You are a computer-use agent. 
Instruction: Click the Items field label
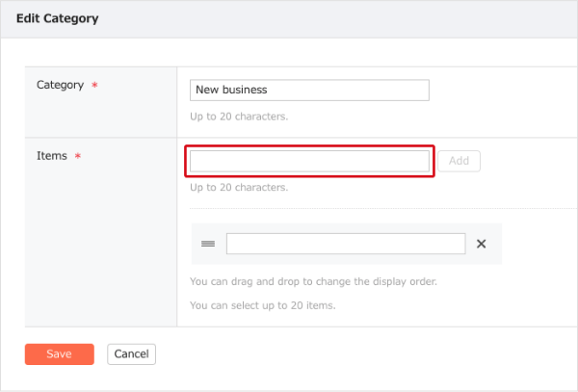point(52,155)
